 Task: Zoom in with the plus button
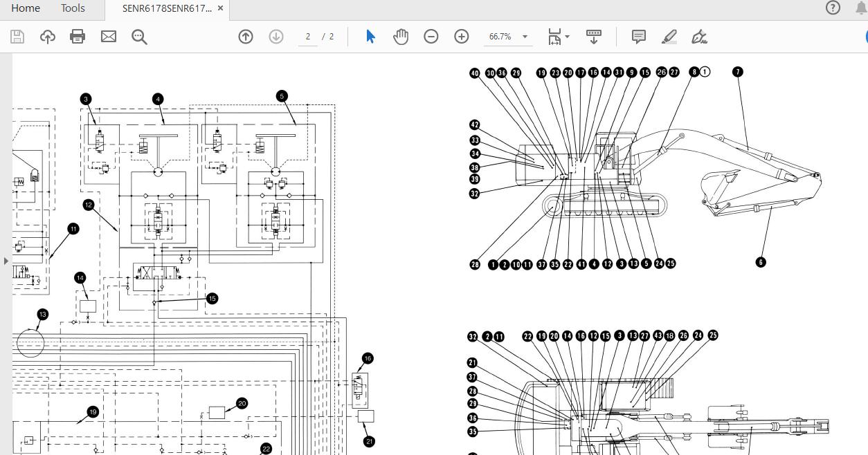tap(462, 37)
